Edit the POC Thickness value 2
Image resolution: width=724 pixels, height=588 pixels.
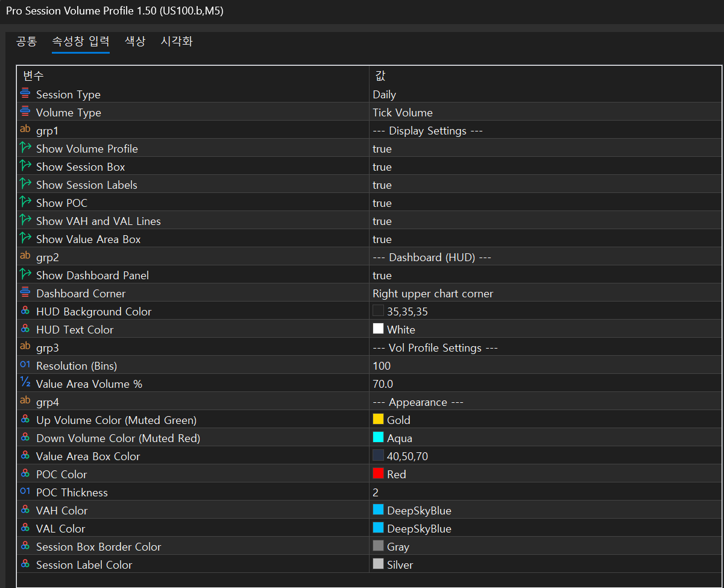tap(376, 493)
